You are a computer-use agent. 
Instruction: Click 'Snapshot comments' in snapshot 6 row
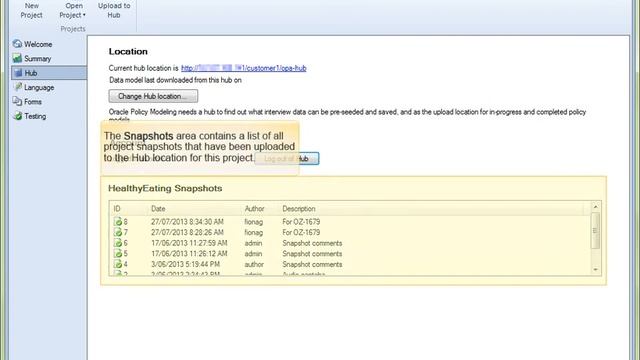312,243
